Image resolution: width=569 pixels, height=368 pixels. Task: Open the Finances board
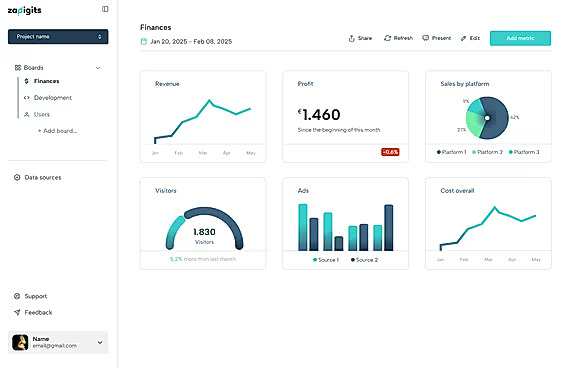(x=46, y=81)
